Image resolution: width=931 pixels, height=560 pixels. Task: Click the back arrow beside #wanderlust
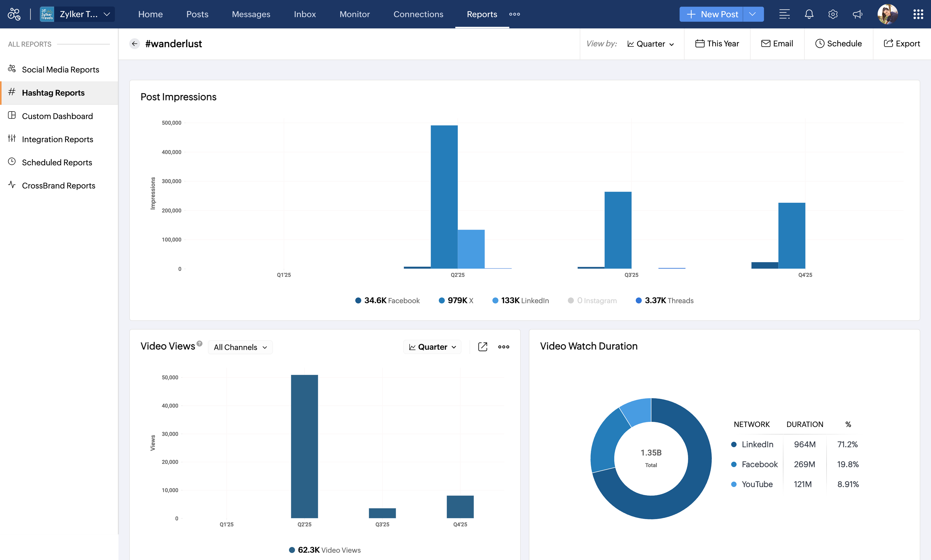[x=134, y=44]
